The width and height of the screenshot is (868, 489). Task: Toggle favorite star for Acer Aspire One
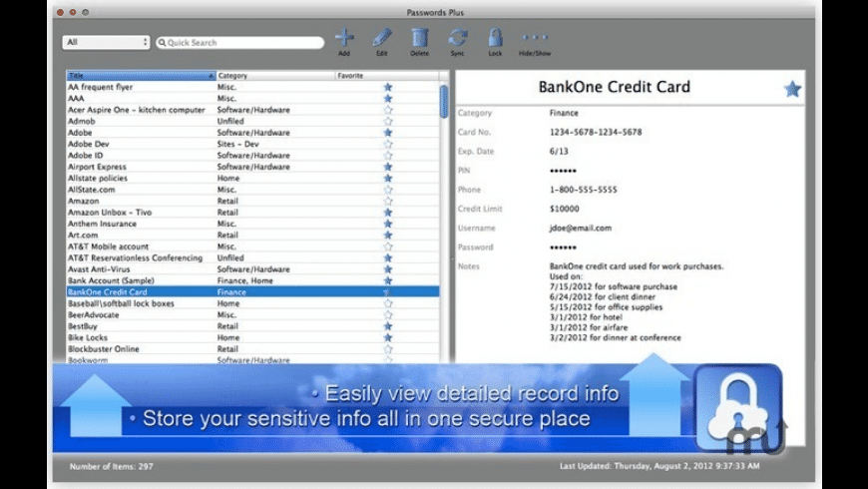(x=388, y=110)
